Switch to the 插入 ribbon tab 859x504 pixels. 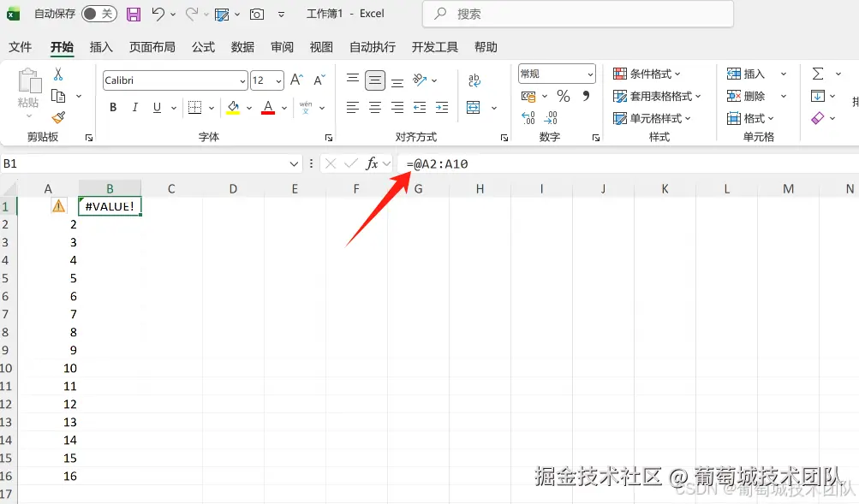pos(101,47)
